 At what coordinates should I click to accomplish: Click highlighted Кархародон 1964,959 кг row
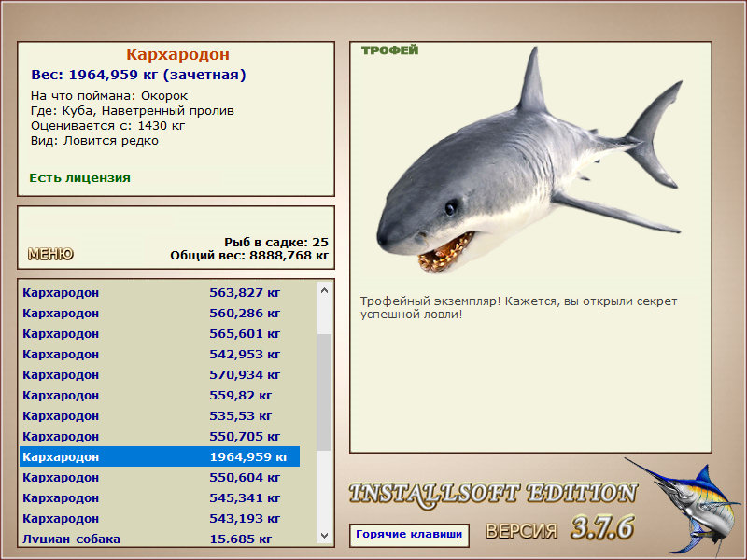click(x=160, y=456)
